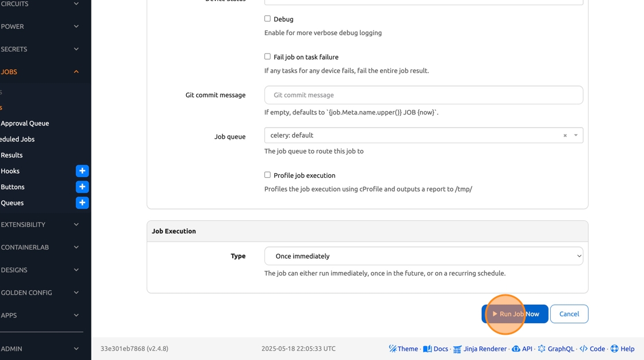Open the Docs book icon link
Viewport: 644px width, 360px height.
427,348
